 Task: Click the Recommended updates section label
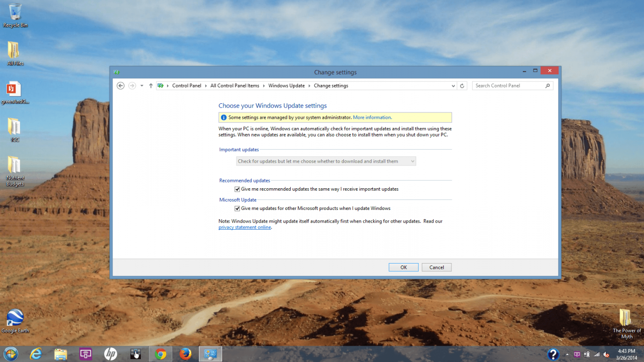245,181
